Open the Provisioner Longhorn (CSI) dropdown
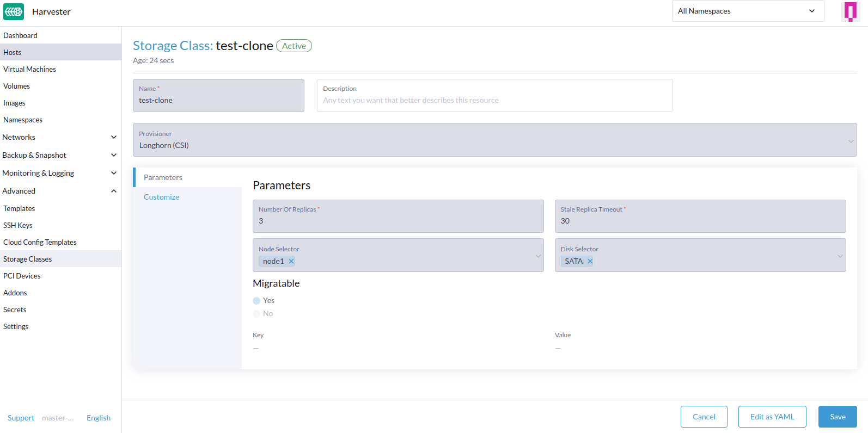Screen dimensions: 868x433 coord(494,140)
